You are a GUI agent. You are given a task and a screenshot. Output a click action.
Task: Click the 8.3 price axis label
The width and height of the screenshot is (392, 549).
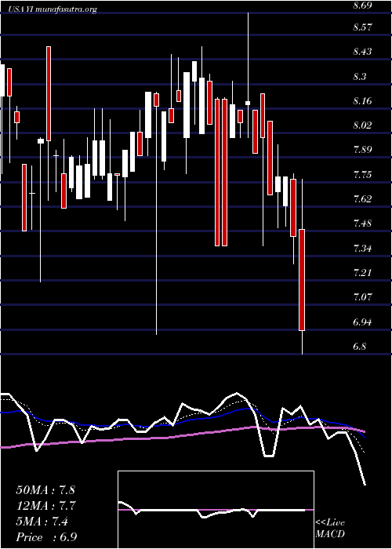coord(360,77)
